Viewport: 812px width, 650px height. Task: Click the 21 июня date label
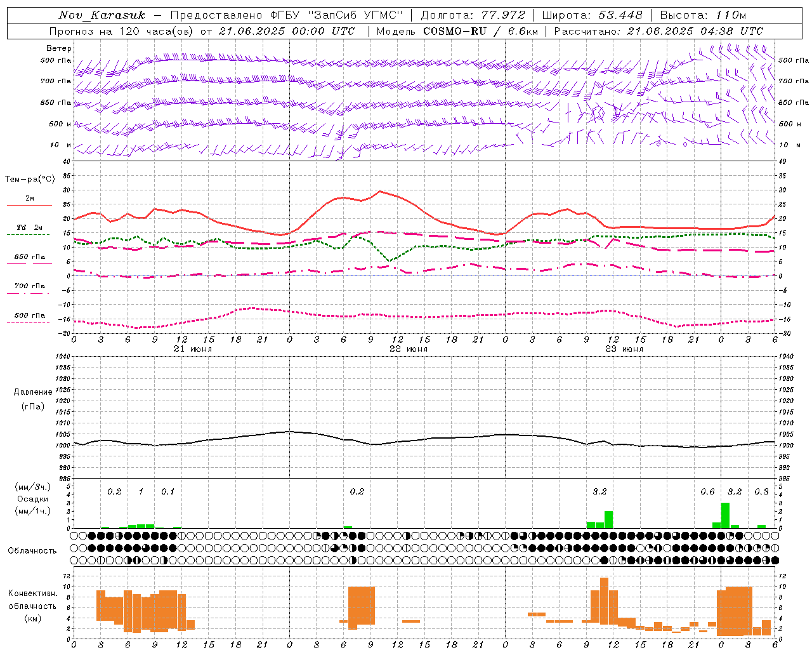point(192,349)
